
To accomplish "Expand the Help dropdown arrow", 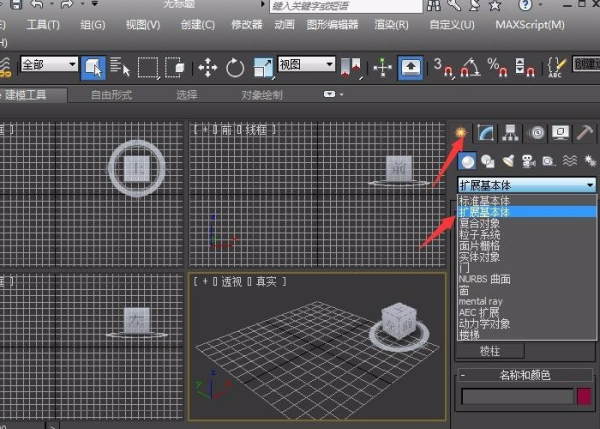I will tap(541, 5).
